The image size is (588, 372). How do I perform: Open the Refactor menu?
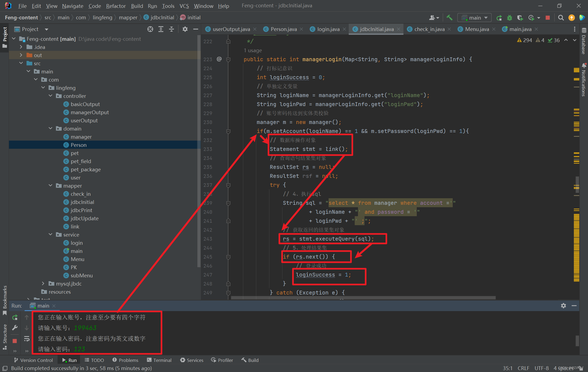pos(116,6)
